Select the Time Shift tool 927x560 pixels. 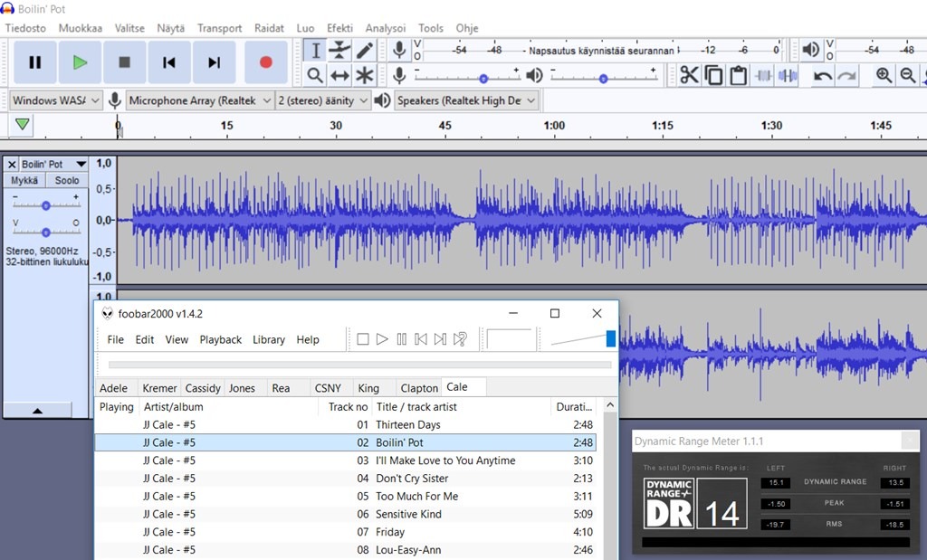(x=339, y=76)
